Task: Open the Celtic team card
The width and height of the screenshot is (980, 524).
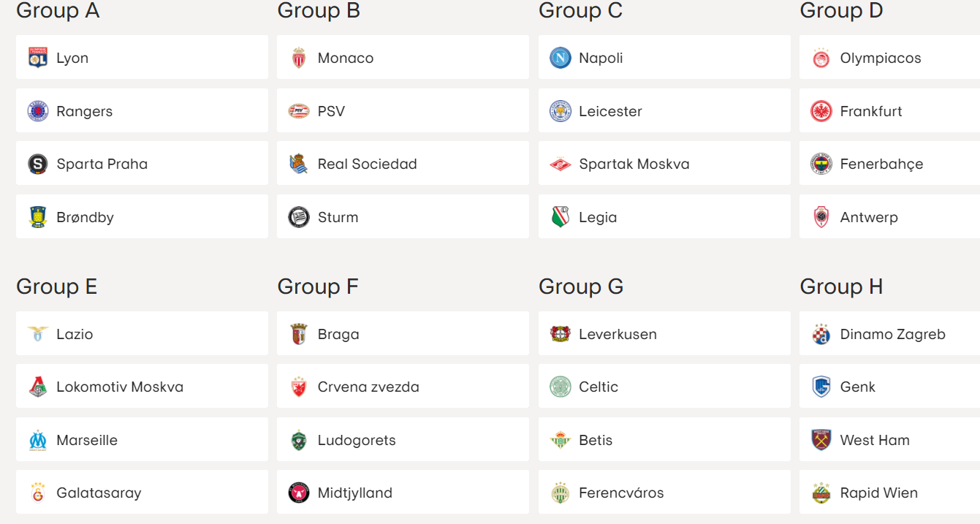Action: tap(664, 386)
